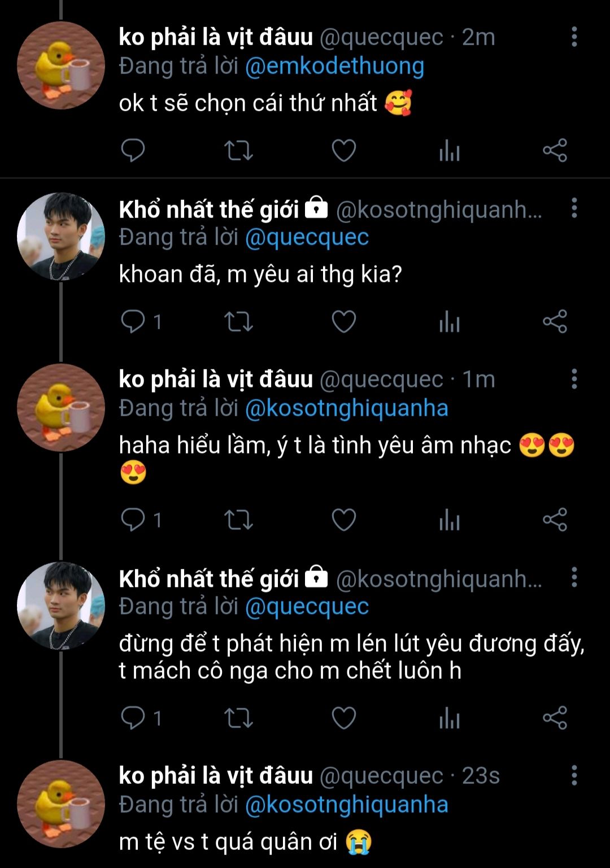Like the 'đừng để t phát hiện' reply

(x=343, y=718)
